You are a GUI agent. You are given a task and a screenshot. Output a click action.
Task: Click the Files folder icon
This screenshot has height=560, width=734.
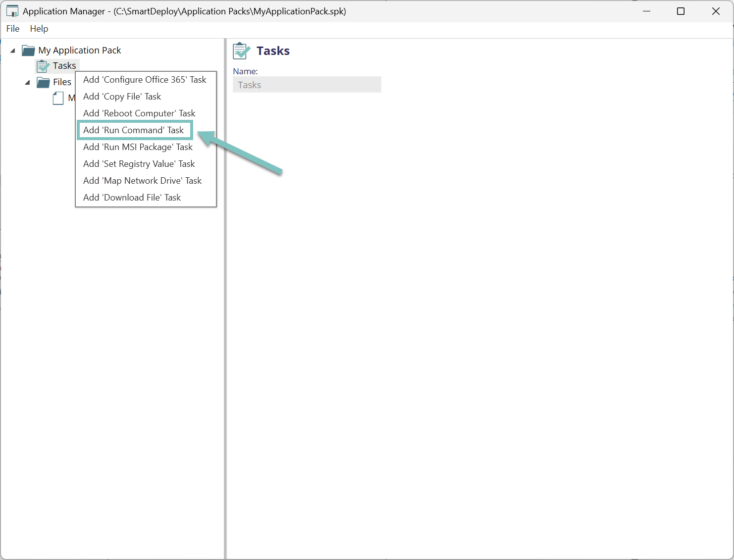44,82
